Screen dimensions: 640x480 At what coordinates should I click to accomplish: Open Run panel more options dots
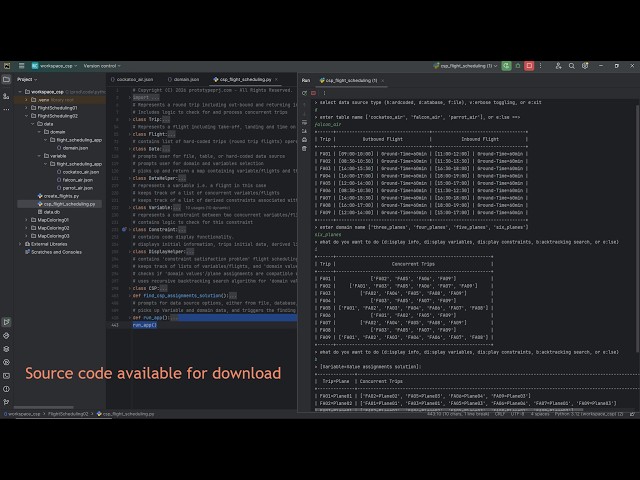(x=324, y=93)
